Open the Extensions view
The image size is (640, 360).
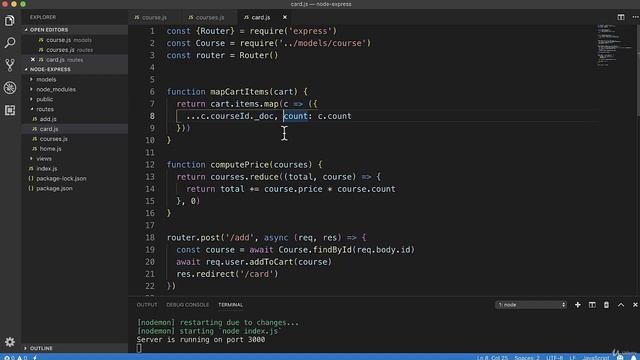click(x=10, y=110)
